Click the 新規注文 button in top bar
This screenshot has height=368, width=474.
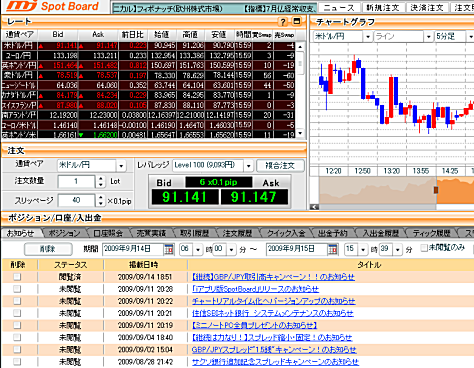point(383,7)
